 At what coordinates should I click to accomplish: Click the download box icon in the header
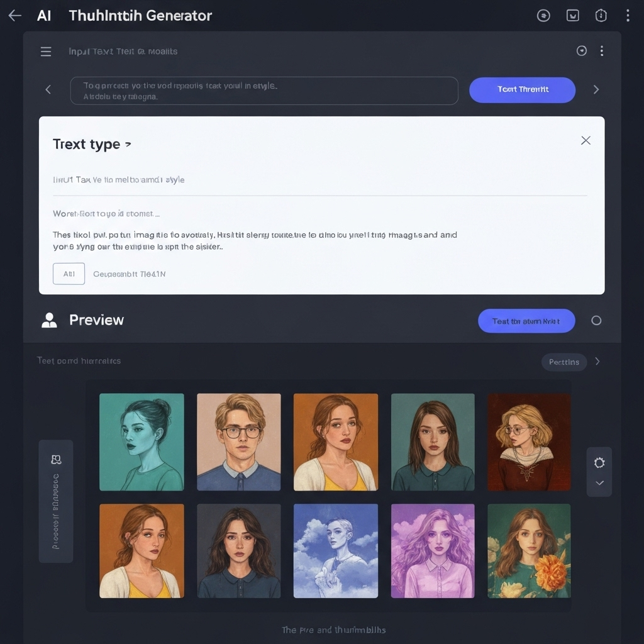pyautogui.click(x=572, y=16)
